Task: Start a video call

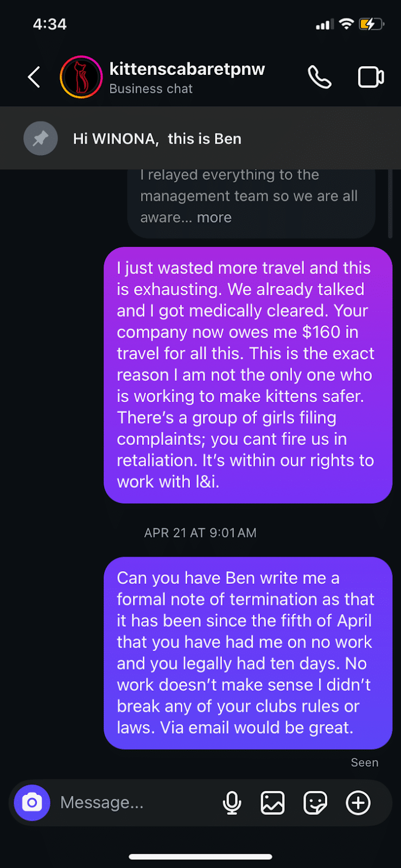Action: [x=371, y=77]
